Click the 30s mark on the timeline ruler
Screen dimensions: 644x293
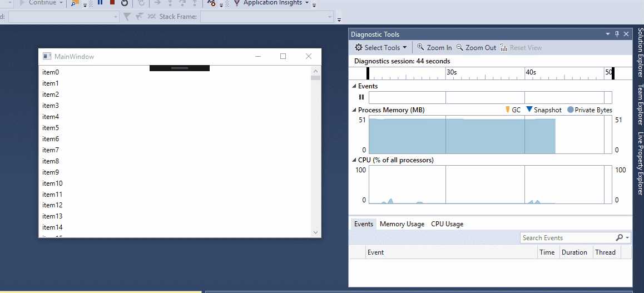click(452, 72)
